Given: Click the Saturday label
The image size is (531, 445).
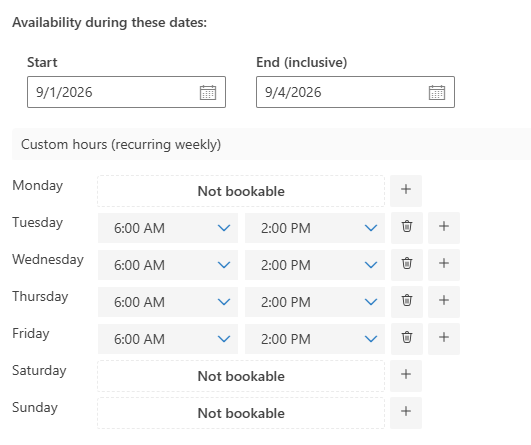Looking at the screenshot, I should (39, 370).
